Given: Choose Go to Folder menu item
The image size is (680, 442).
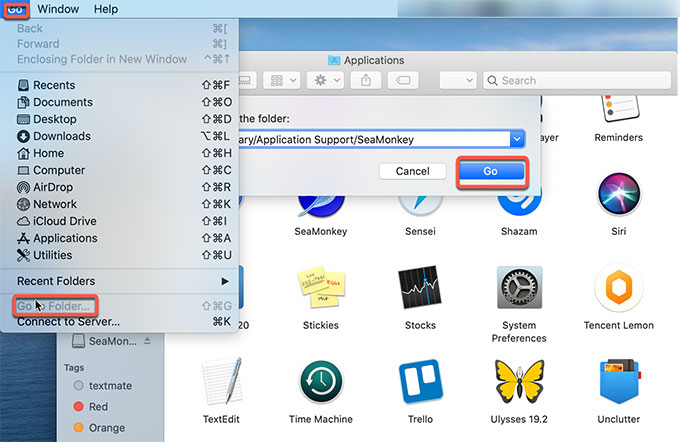Looking at the screenshot, I should [x=57, y=305].
